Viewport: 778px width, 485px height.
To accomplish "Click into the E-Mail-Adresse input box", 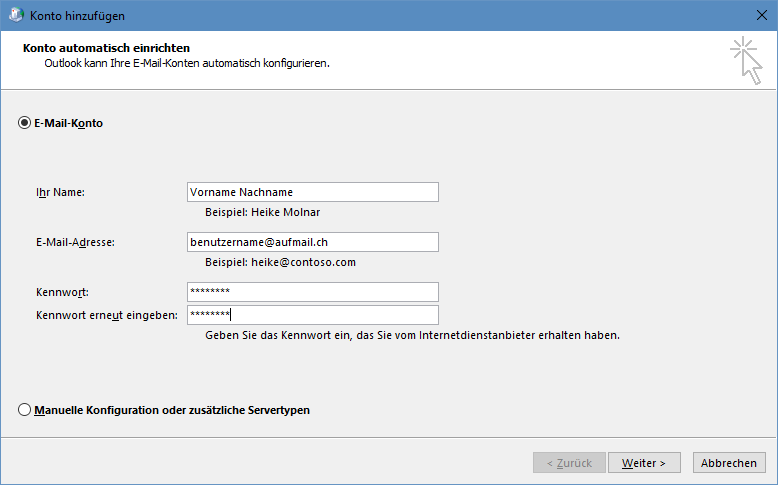I will click(x=313, y=242).
